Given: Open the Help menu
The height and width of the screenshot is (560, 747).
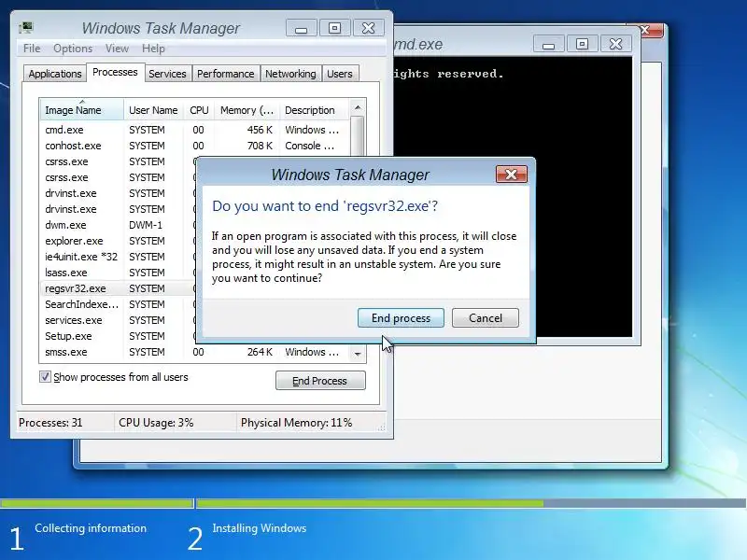Looking at the screenshot, I should tap(153, 49).
